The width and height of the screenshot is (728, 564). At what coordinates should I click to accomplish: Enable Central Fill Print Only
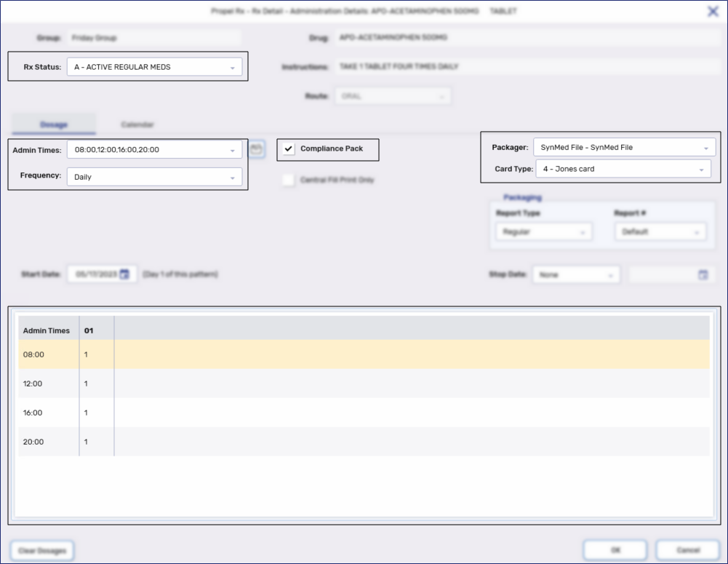click(288, 180)
